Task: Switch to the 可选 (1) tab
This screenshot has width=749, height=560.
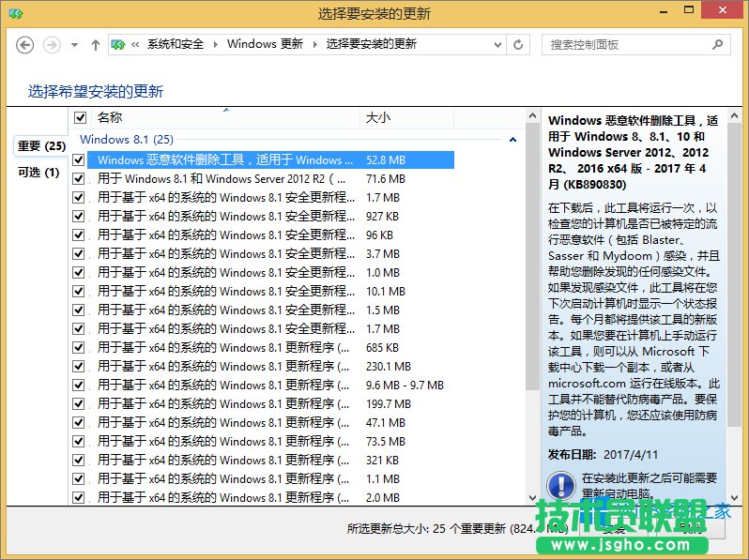Action: [x=38, y=173]
